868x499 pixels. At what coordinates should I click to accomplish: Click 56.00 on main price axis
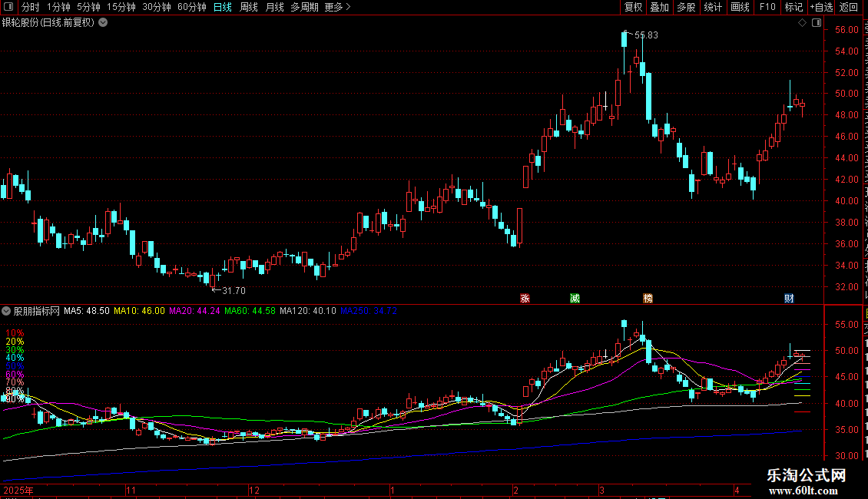point(847,30)
